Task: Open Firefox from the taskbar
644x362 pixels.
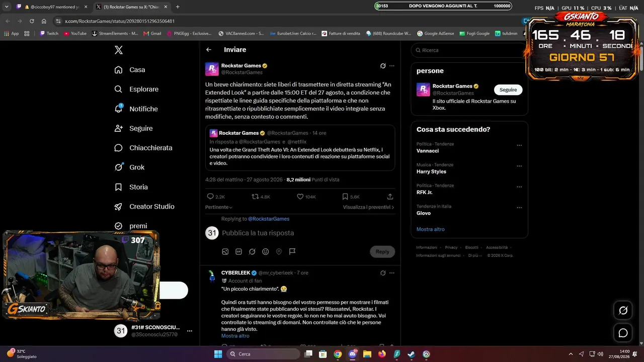Action: [x=381, y=354]
